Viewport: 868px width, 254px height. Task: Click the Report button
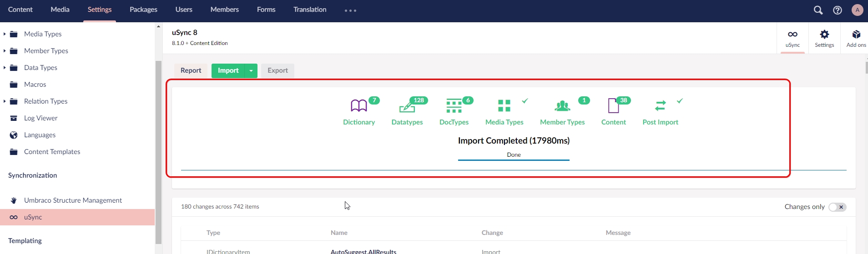(x=191, y=71)
